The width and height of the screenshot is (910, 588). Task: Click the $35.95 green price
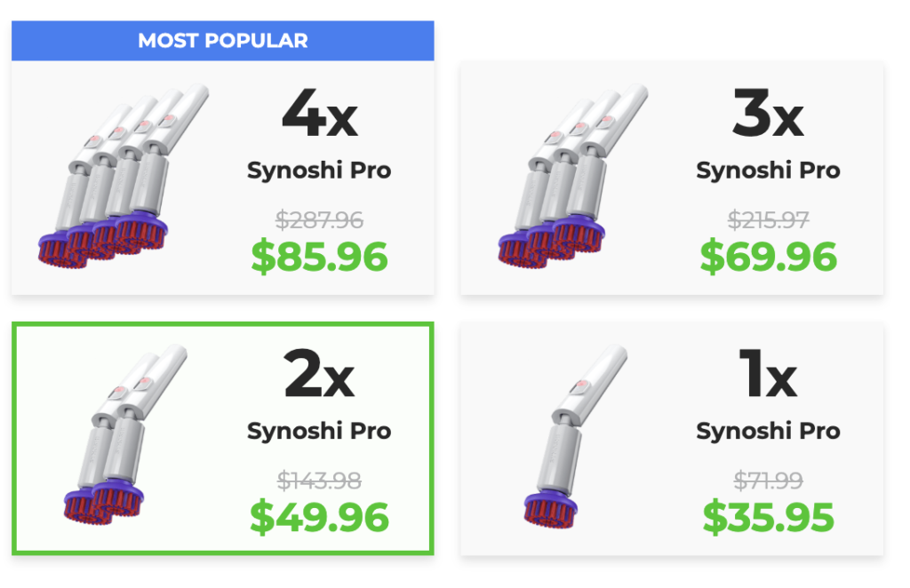point(769,518)
